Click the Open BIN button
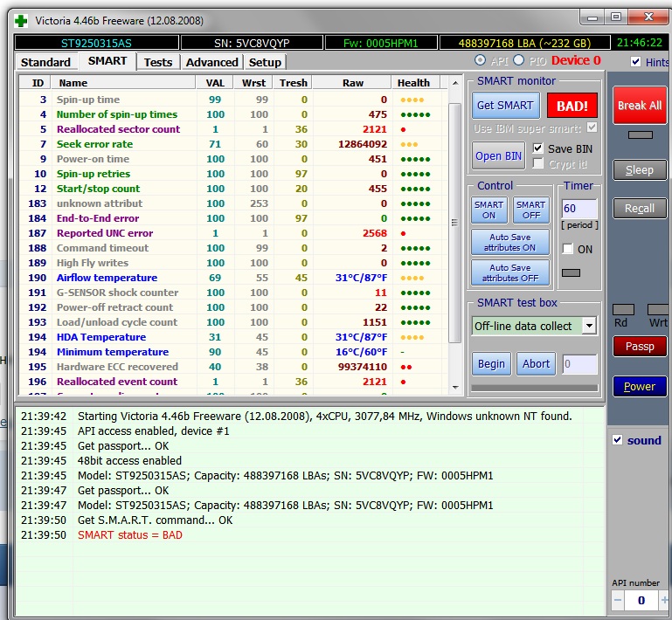 [498, 155]
